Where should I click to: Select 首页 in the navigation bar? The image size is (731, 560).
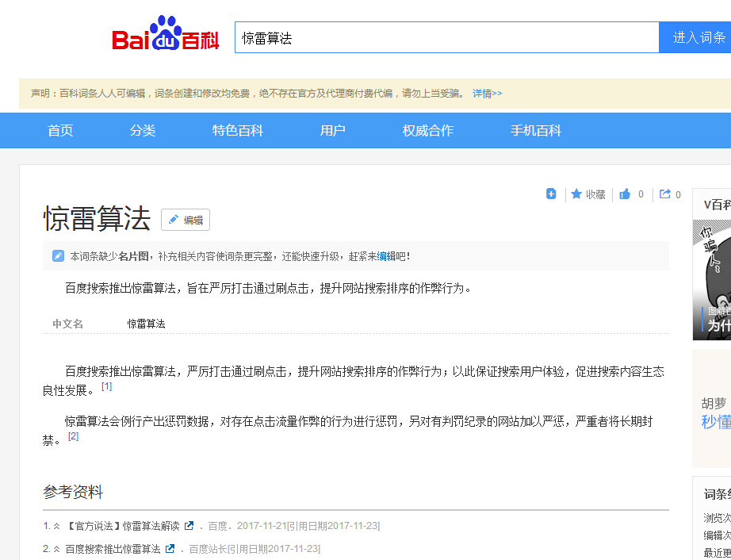tap(59, 130)
